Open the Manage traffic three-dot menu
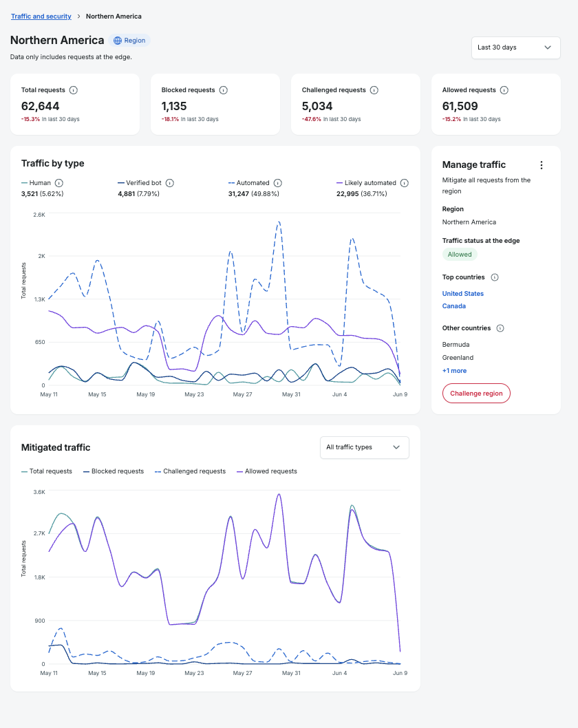The height and width of the screenshot is (728, 578). [x=542, y=165]
